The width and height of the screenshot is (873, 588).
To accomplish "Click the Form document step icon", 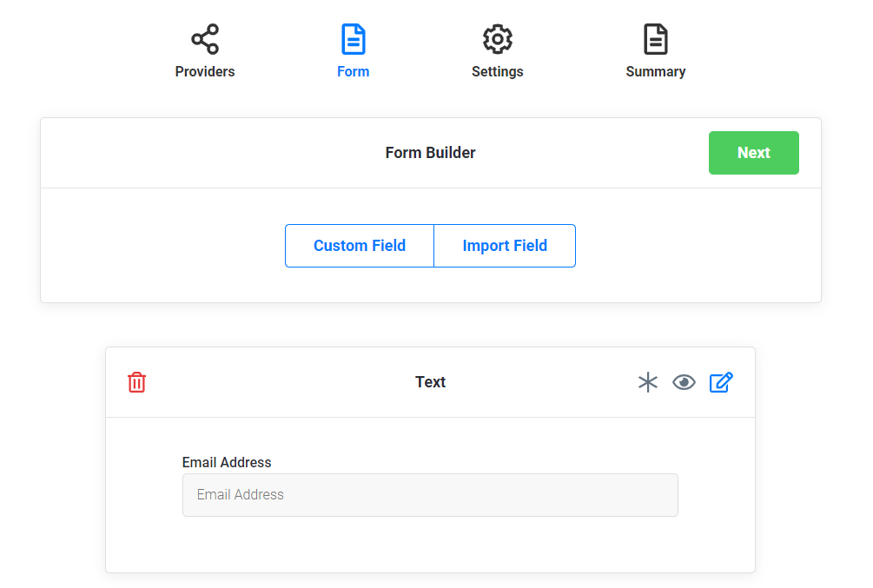I will click(x=353, y=38).
